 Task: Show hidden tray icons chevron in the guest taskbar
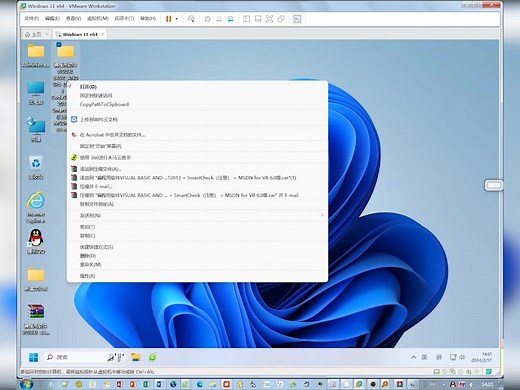coord(413,357)
